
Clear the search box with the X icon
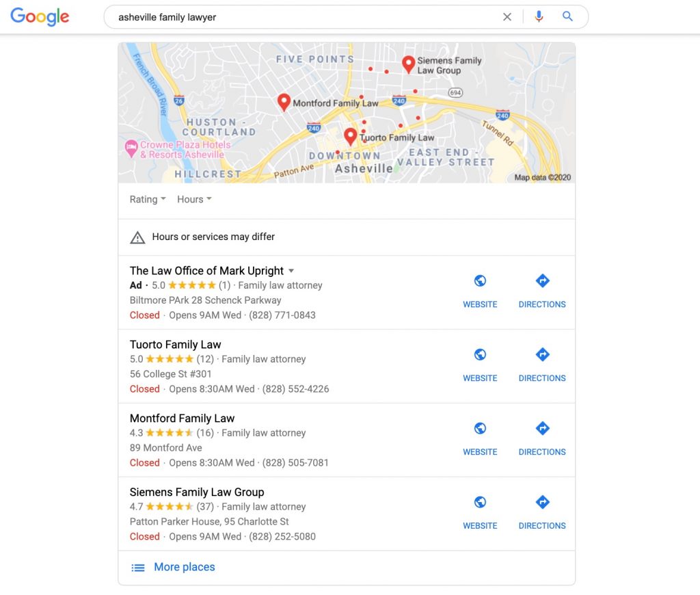507,17
